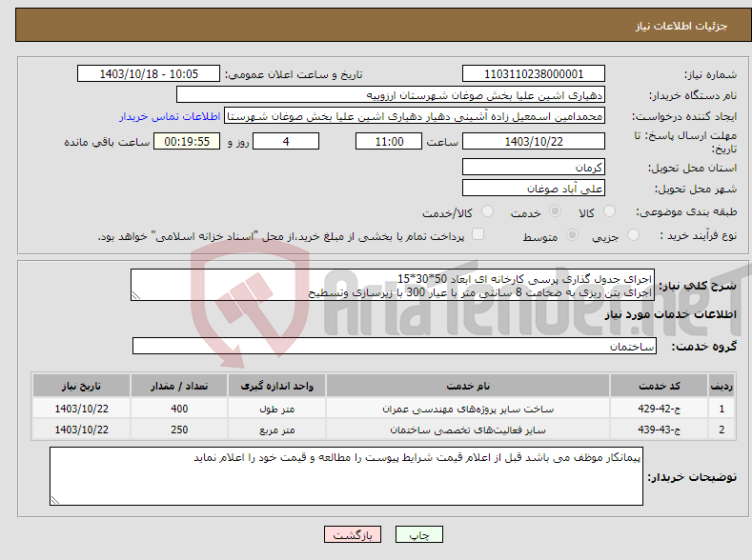Image resolution: width=752 pixels, height=560 pixels.
Task: Click the نام خدمت column header
Action: click(468, 386)
